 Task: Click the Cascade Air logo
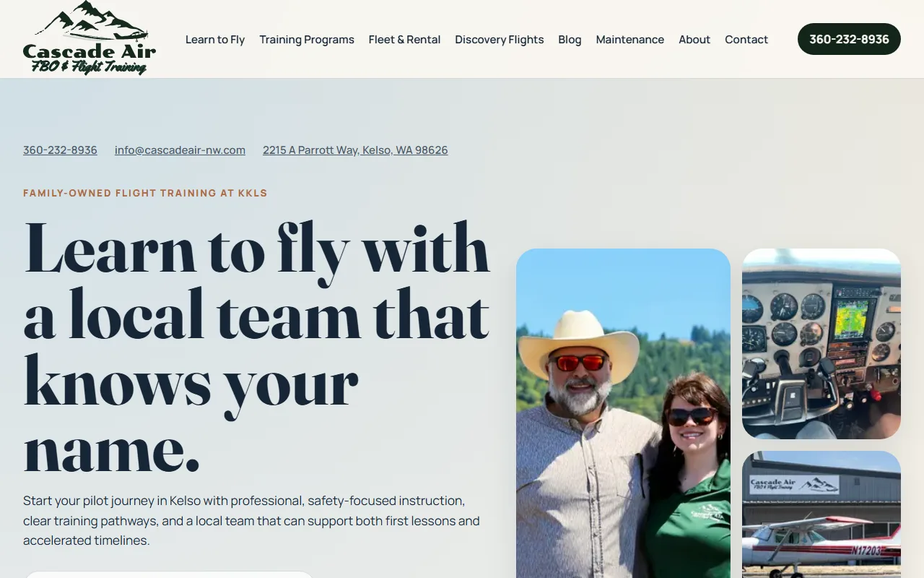(x=90, y=38)
